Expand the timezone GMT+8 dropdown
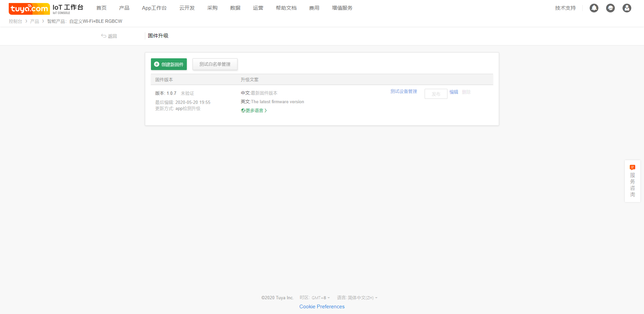The height and width of the screenshot is (314, 644). point(321,298)
